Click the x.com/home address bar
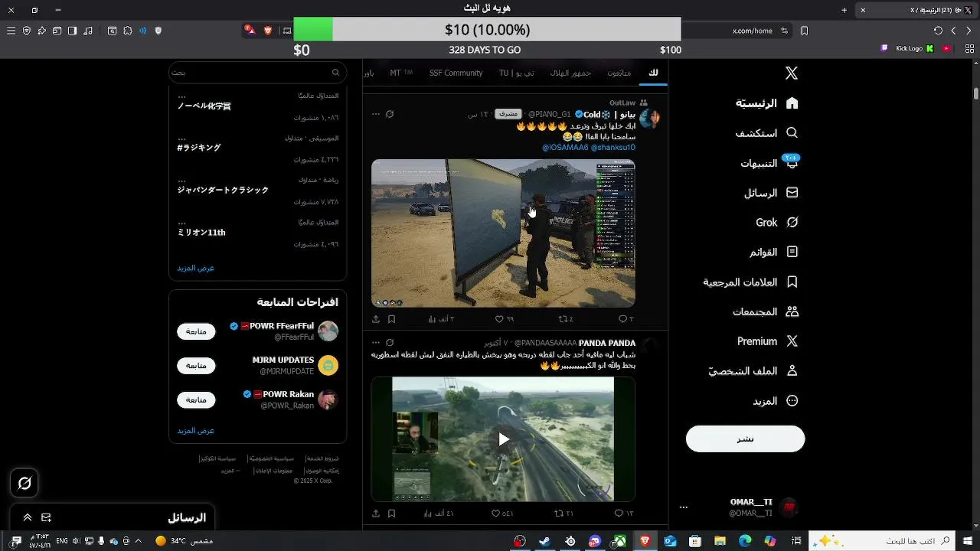980x551 pixels. tap(753, 31)
